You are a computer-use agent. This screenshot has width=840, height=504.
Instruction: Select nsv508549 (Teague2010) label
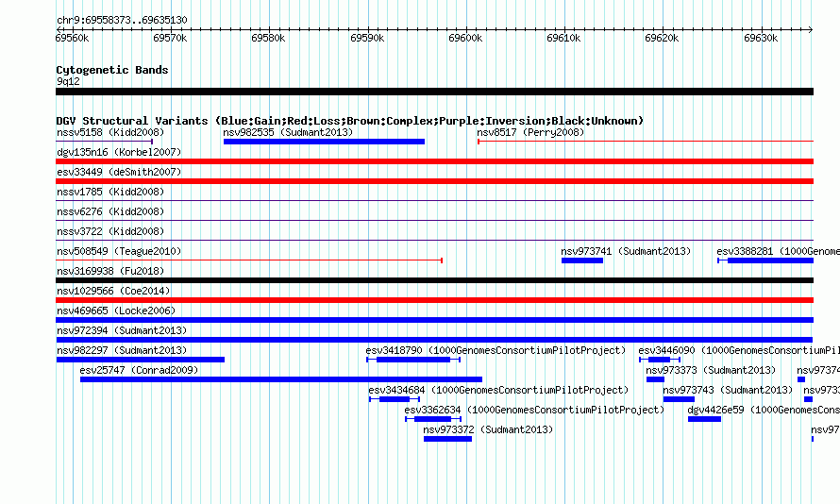(119, 251)
